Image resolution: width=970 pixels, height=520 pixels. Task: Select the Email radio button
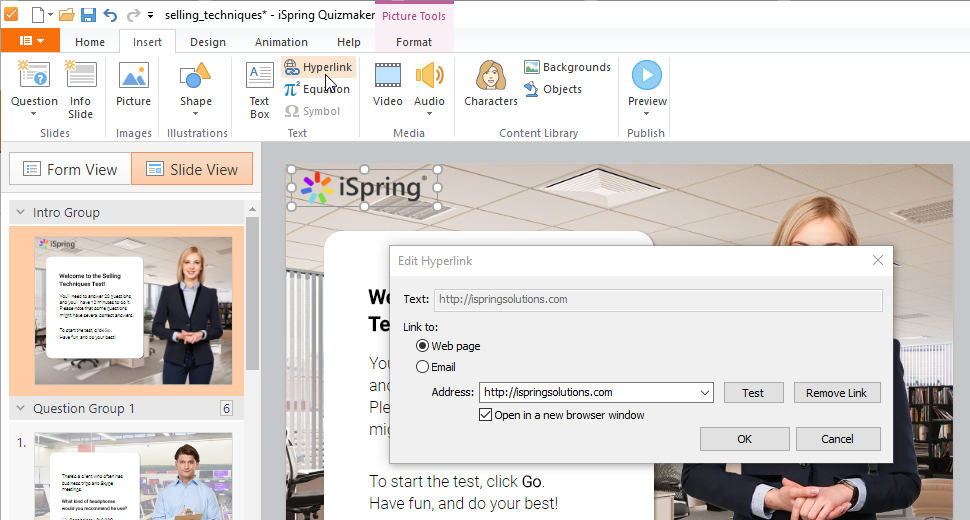(x=422, y=367)
